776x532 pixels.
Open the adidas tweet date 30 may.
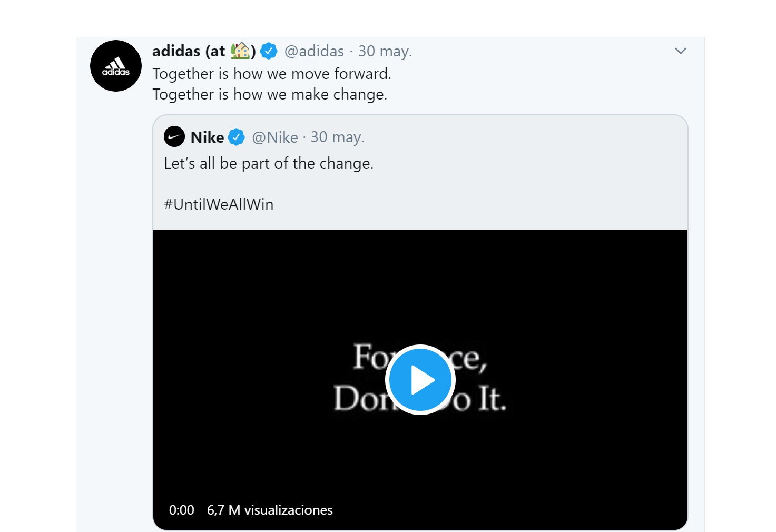click(x=385, y=51)
